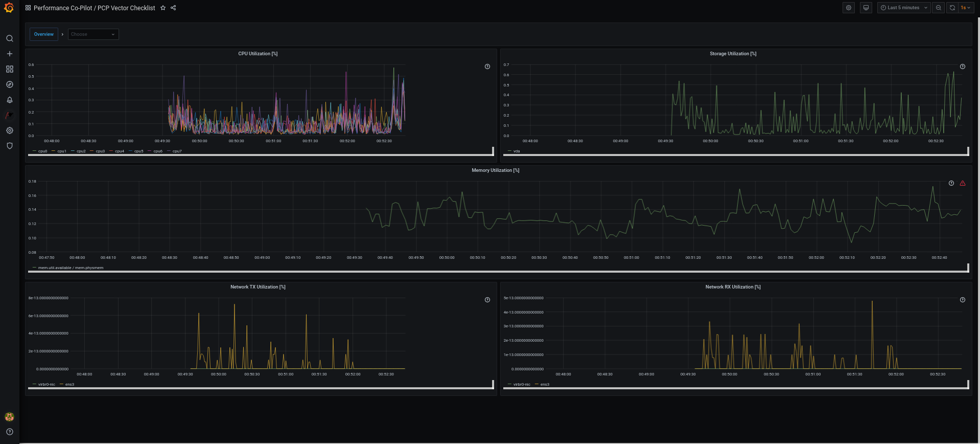Screen dimensions: 980x444
Task: Open the Help question mark icon
Action: point(9,432)
